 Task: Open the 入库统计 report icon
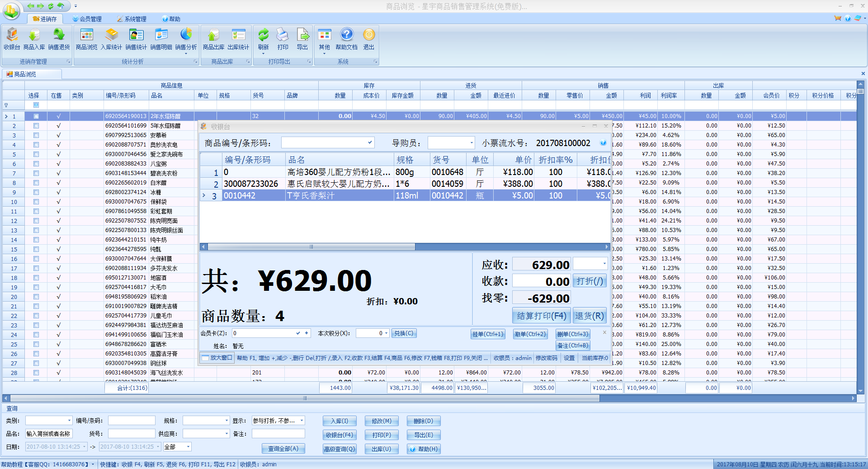point(111,39)
